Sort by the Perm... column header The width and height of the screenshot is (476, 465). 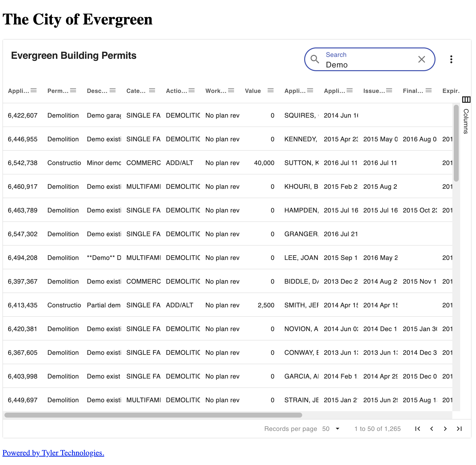click(x=58, y=91)
